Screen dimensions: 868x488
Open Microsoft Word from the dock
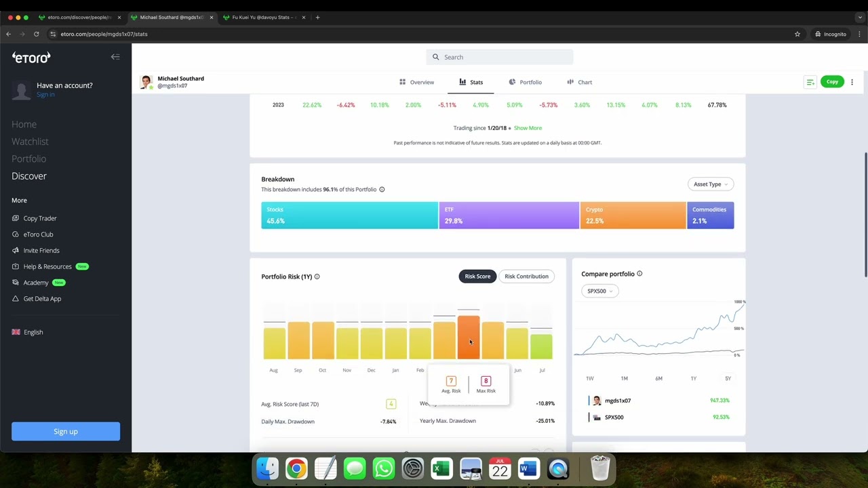[528, 468]
